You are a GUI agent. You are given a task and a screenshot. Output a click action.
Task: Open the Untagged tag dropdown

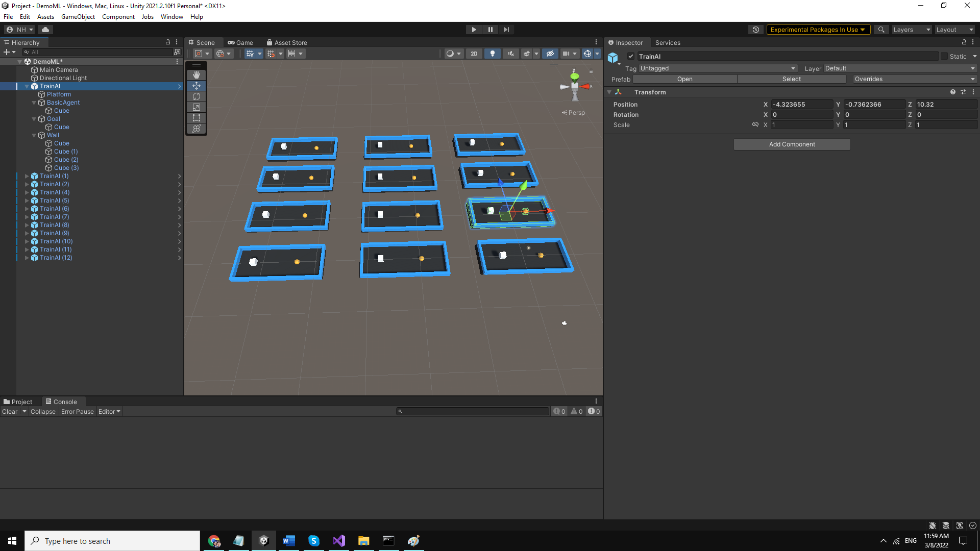(717, 68)
